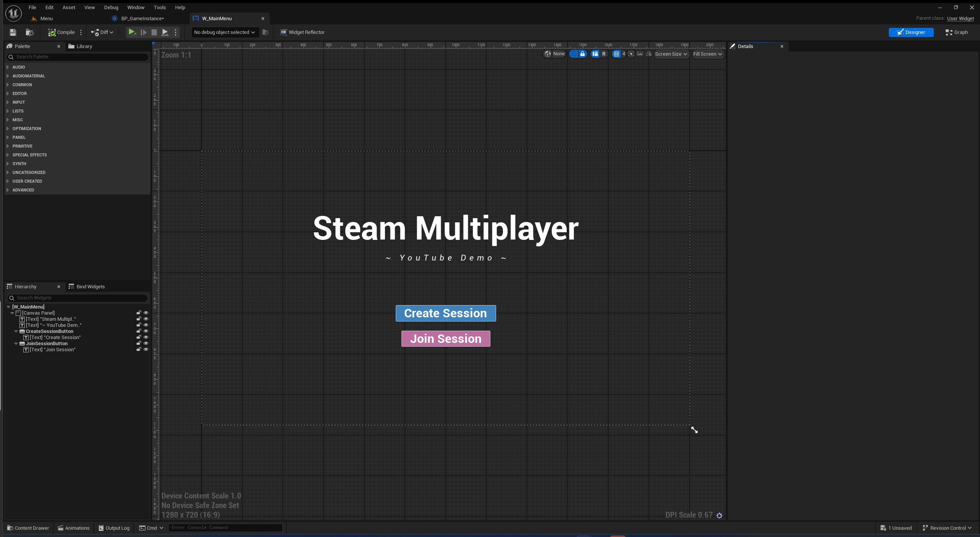Toggle grid snapping button
980x537 pixels.
[616, 54]
